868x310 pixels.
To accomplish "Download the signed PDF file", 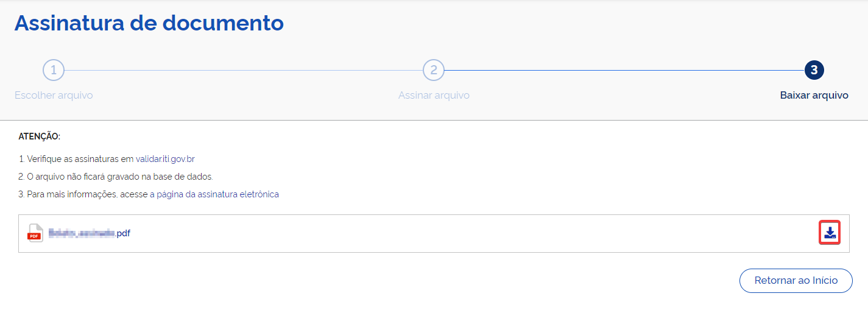I will point(829,233).
